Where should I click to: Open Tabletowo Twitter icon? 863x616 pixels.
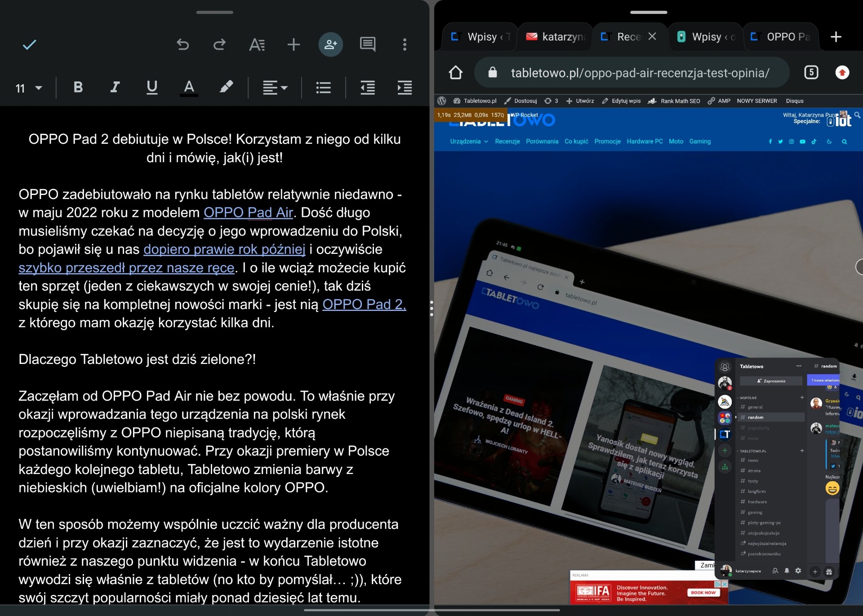click(780, 142)
